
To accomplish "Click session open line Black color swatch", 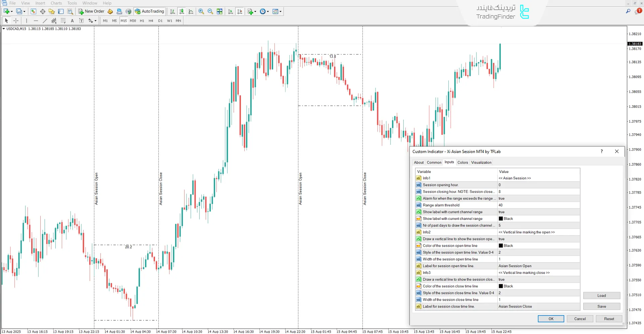I will 501,246.
